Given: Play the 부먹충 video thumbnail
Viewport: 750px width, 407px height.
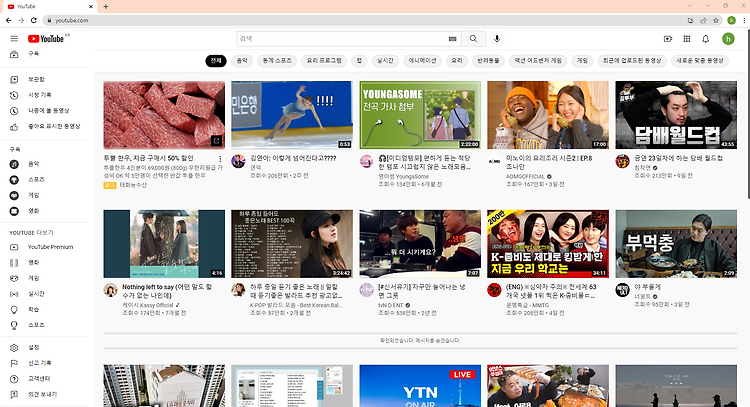Looking at the screenshot, I should (676, 244).
